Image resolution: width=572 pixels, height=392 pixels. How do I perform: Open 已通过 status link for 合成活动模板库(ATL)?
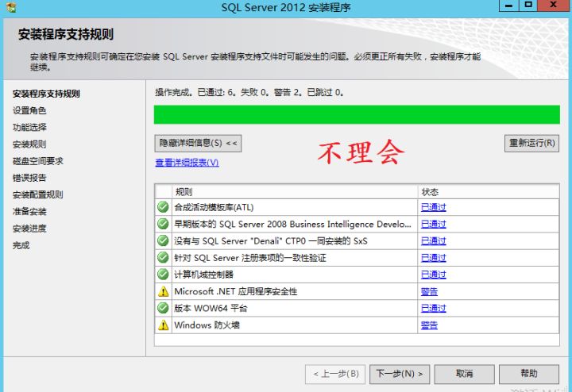[x=434, y=207]
